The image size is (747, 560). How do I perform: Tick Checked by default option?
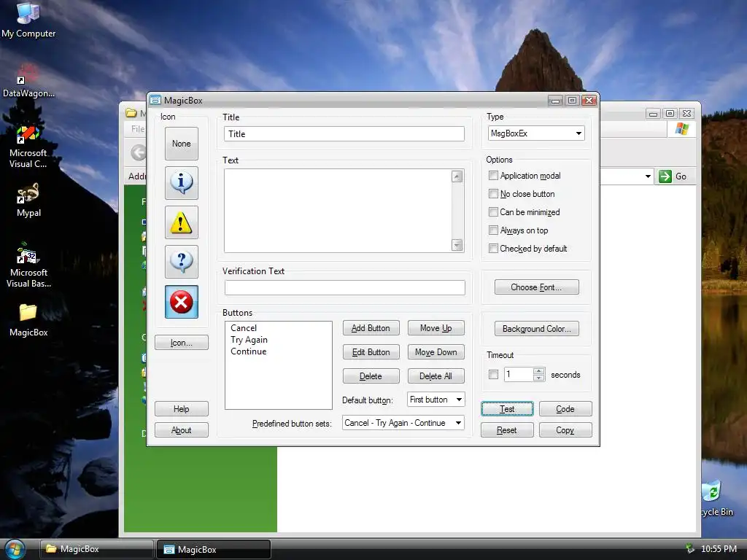pos(494,248)
